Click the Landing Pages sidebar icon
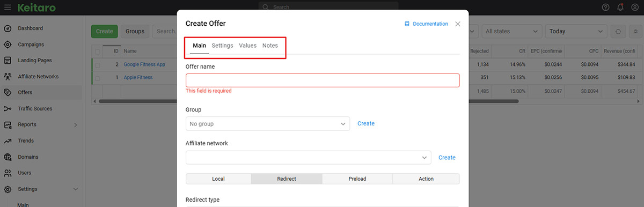Image resolution: width=644 pixels, height=207 pixels. (8, 61)
